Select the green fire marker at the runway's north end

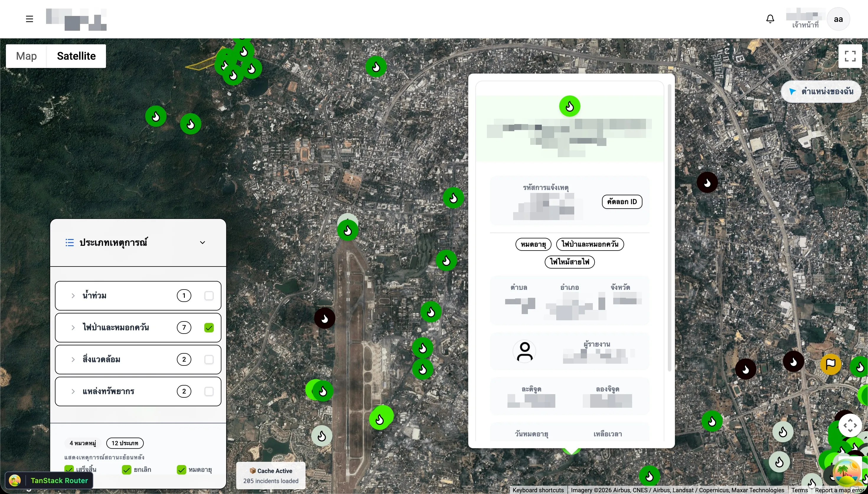pyautogui.click(x=347, y=230)
